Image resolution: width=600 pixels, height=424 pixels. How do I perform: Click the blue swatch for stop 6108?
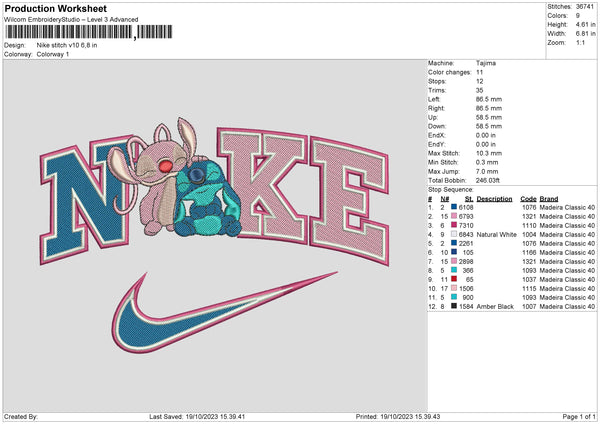pos(454,207)
